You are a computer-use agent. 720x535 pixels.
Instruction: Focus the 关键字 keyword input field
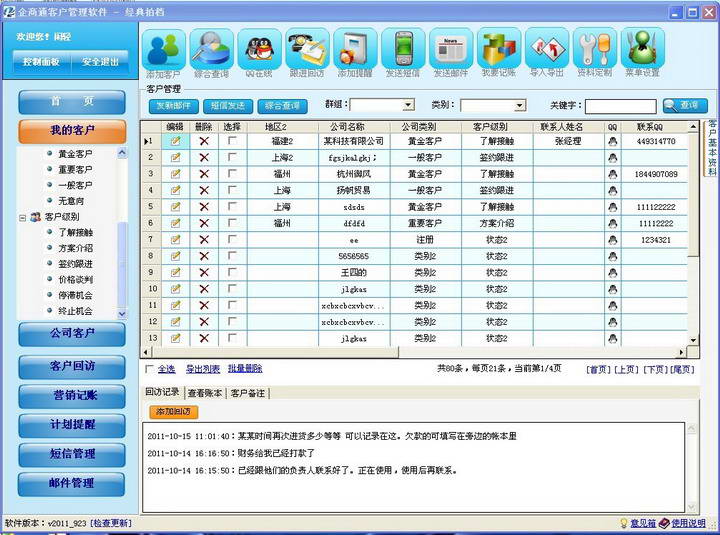[621, 106]
